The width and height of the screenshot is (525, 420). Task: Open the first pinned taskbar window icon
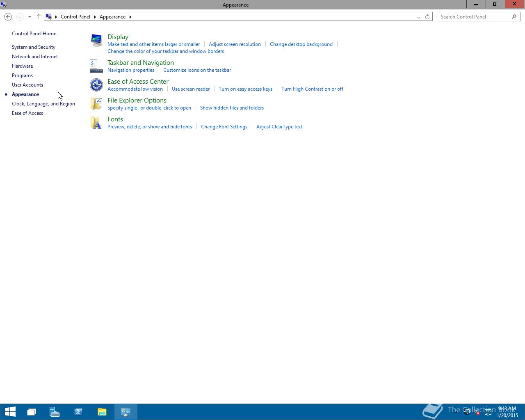point(31,411)
